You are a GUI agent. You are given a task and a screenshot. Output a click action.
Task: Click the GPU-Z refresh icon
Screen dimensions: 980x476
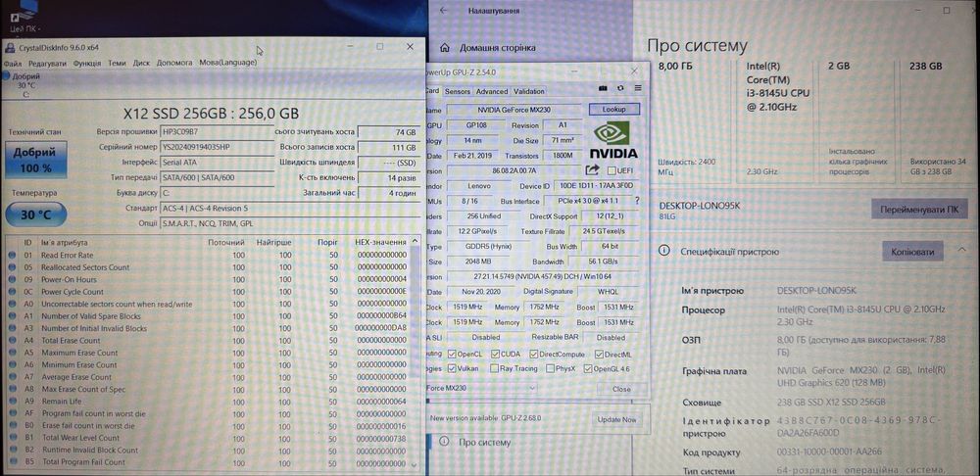click(x=620, y=89)
